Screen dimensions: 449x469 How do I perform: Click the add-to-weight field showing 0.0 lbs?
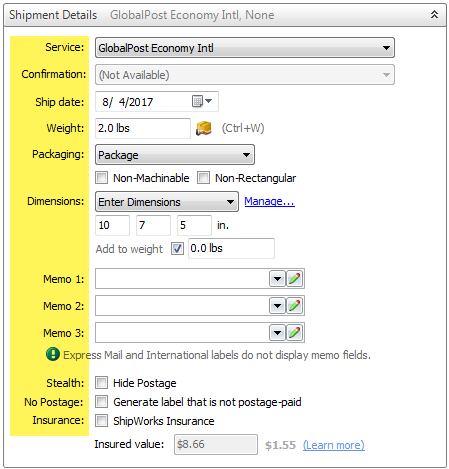[231, 248]
